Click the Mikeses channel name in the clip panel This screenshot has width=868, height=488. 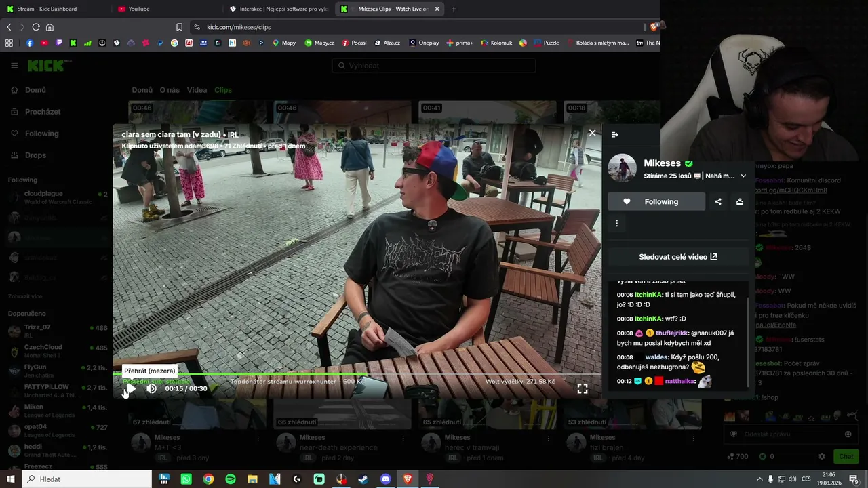662,163
